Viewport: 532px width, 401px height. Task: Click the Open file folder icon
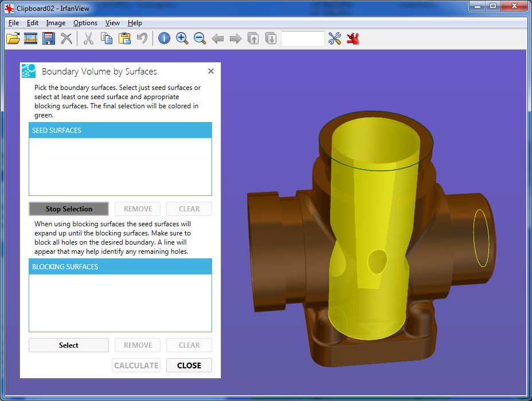13,38
